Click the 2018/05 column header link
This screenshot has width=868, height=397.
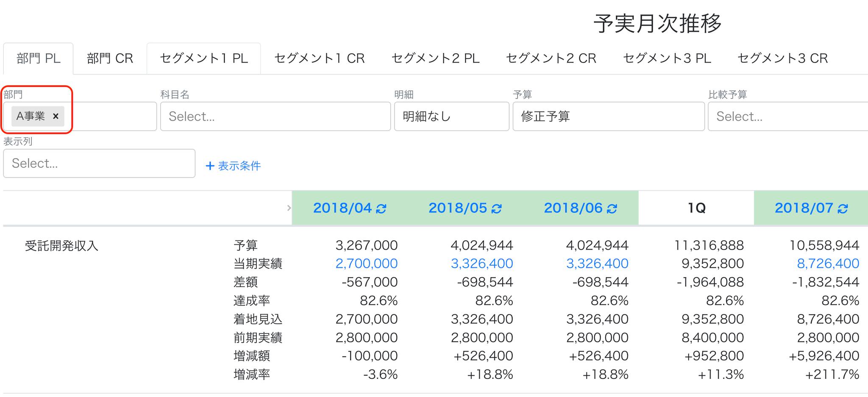coord(458,208)
